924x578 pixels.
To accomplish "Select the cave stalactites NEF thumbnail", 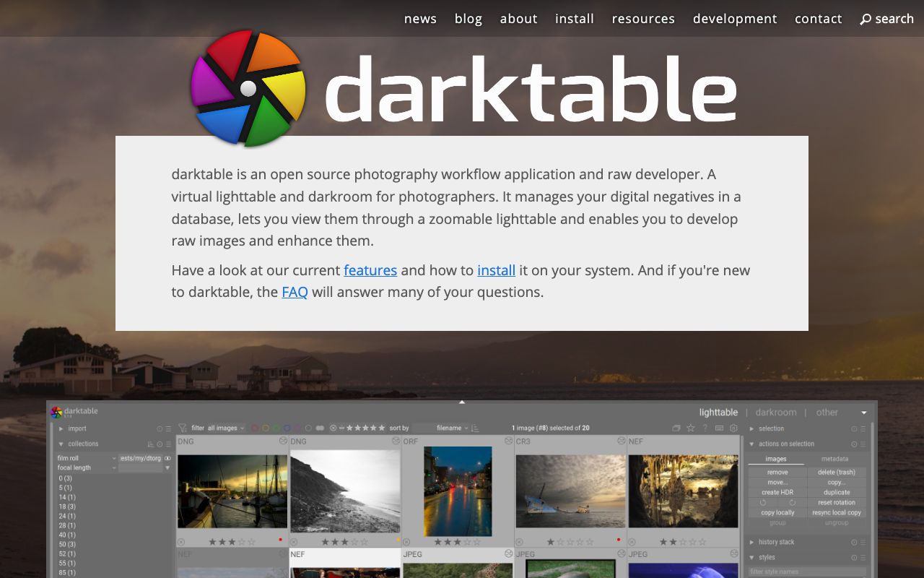I will click(x=683, y=491).
